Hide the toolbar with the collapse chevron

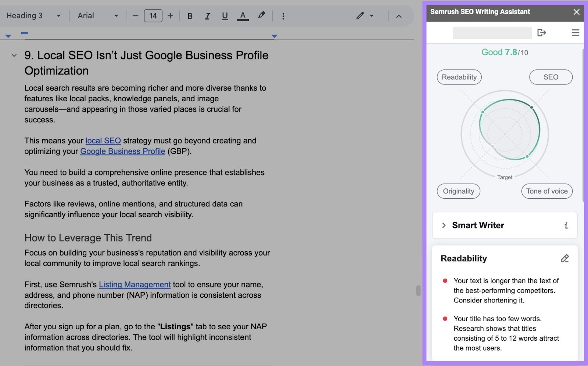tap(399, 16)
